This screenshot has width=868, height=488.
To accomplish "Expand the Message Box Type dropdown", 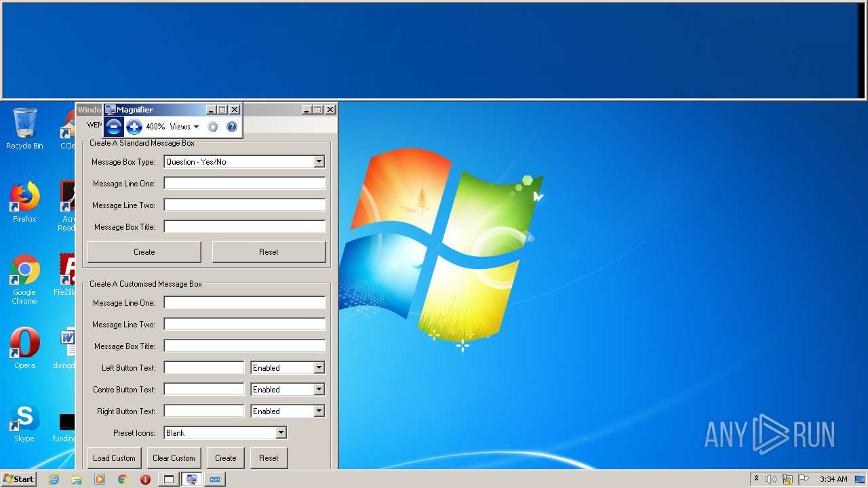I will [x=319, y=162].
